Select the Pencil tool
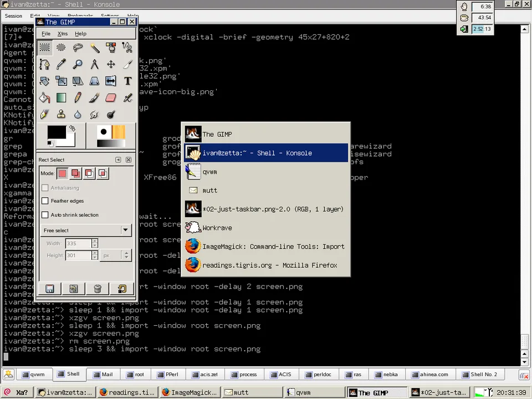 (x=78, y=98)
